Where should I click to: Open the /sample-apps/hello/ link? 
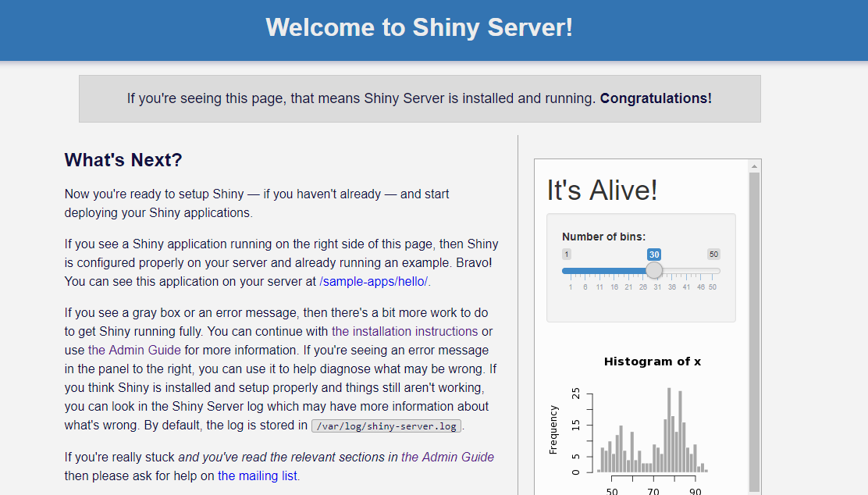374,281
